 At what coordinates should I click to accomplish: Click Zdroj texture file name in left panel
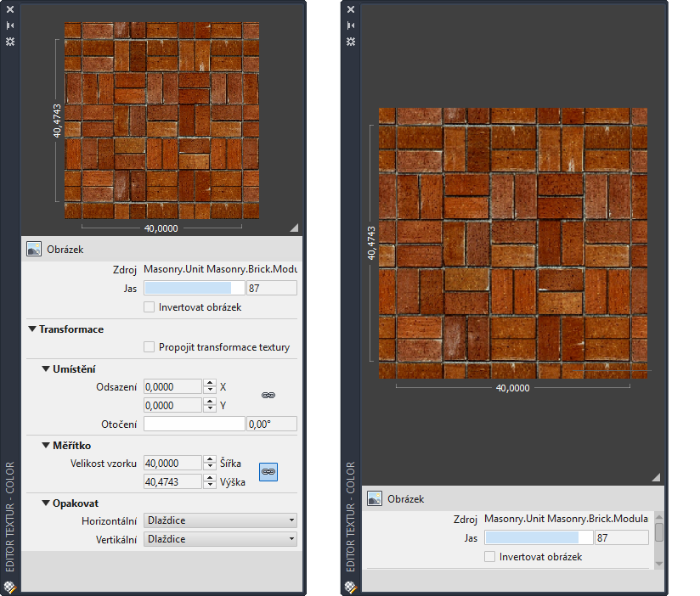click(219, 269)
